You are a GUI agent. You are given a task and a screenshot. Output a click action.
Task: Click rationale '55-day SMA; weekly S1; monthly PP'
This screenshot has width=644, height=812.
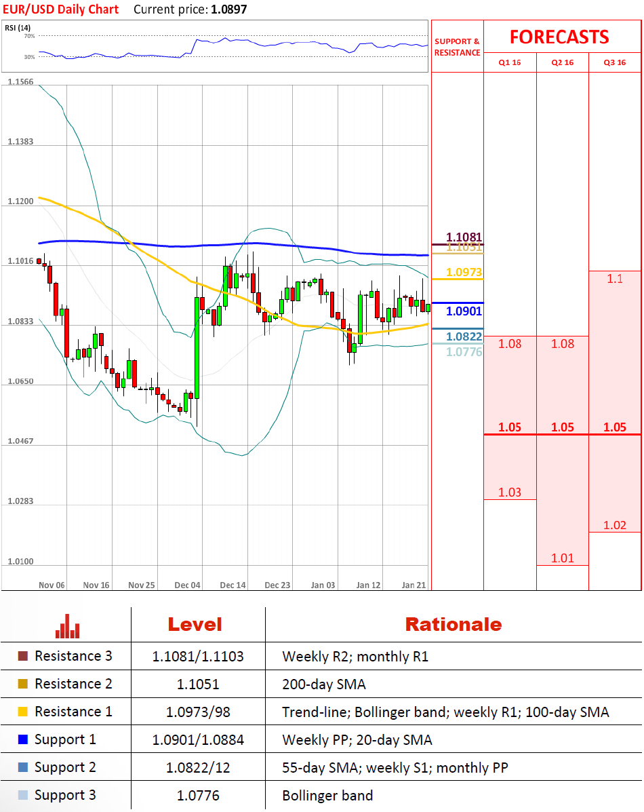click(395, 768)
